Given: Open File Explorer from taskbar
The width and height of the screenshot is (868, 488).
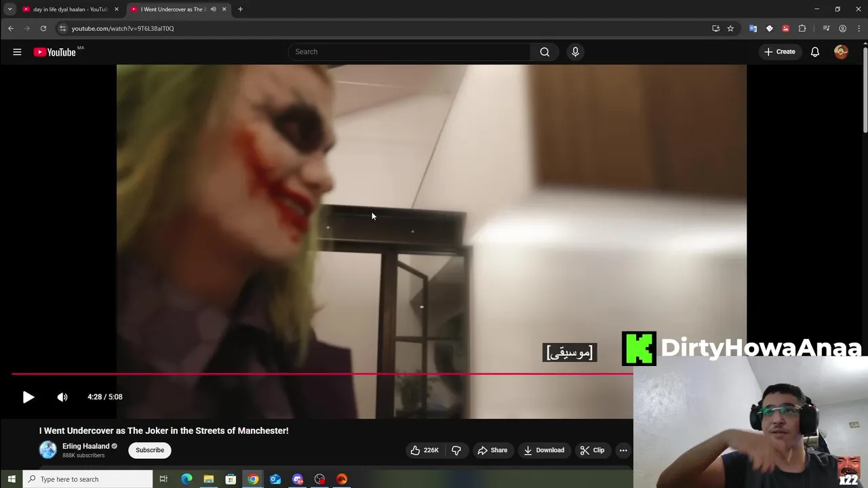Looking at the screenshot, I should 209,479.
